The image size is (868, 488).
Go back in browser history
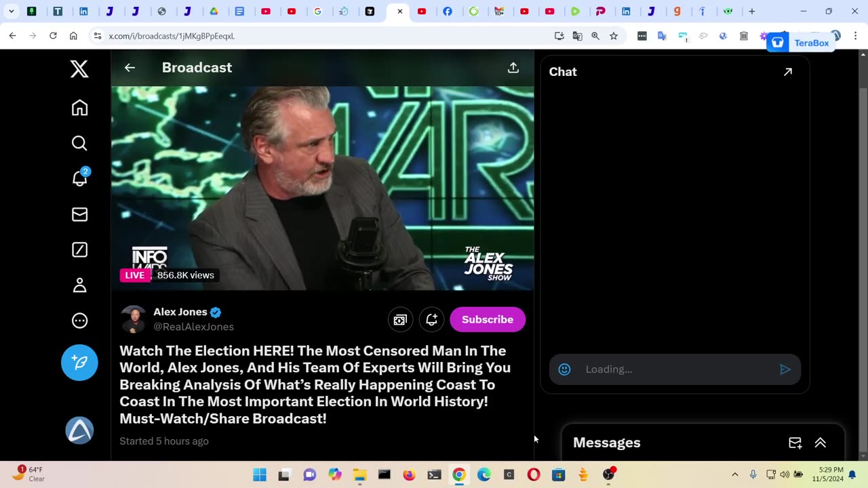coord(12,36)
